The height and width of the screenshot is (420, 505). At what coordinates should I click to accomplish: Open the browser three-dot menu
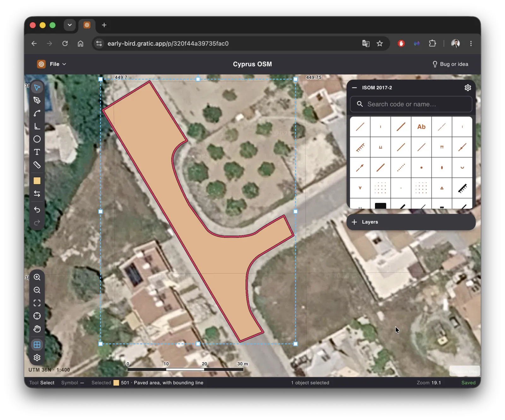point(471,44)
